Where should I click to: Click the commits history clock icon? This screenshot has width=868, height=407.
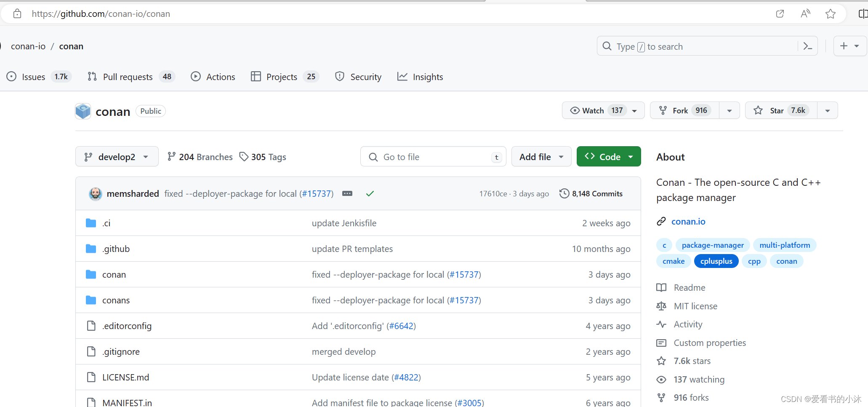pyautogui.click(x=564, y=193)
